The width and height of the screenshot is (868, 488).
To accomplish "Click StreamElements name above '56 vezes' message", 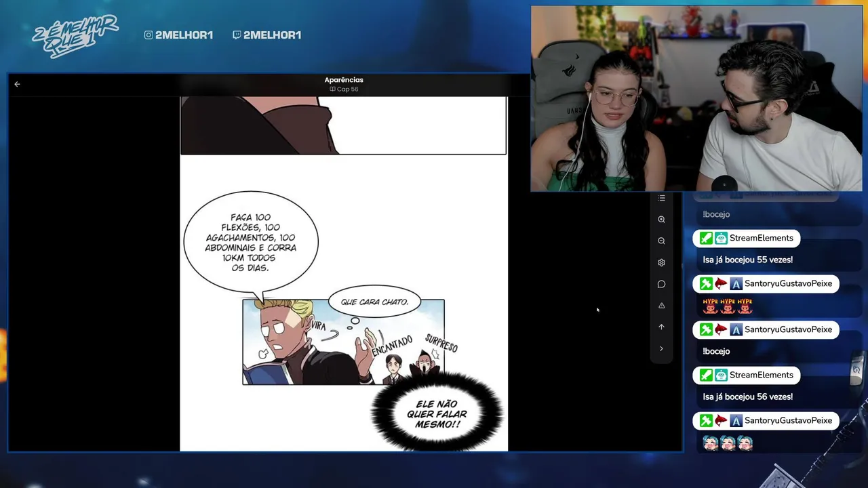I will 761,375.
